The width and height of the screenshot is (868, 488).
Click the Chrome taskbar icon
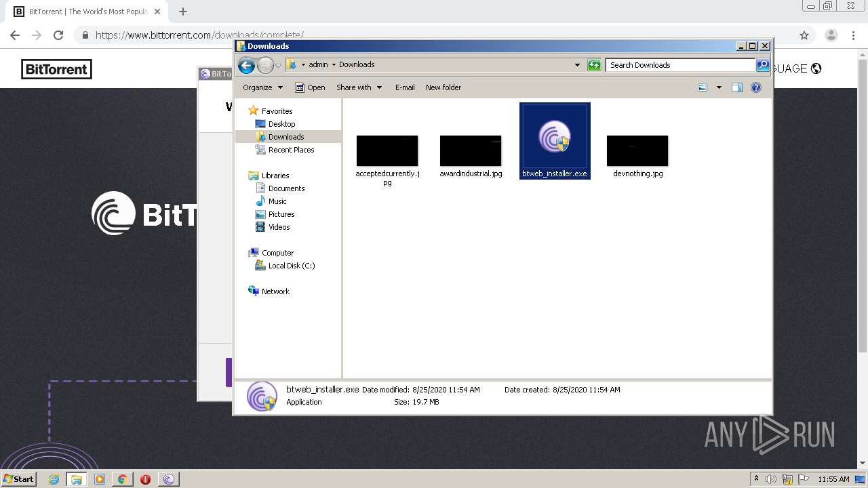tap(122, 479)
